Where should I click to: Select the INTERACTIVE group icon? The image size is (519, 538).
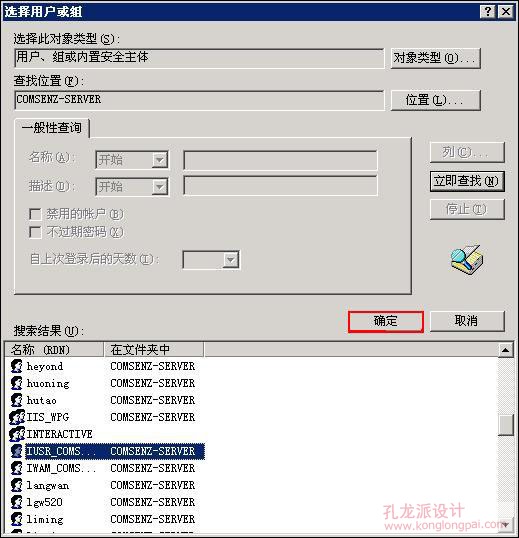[x=17, y=434]
